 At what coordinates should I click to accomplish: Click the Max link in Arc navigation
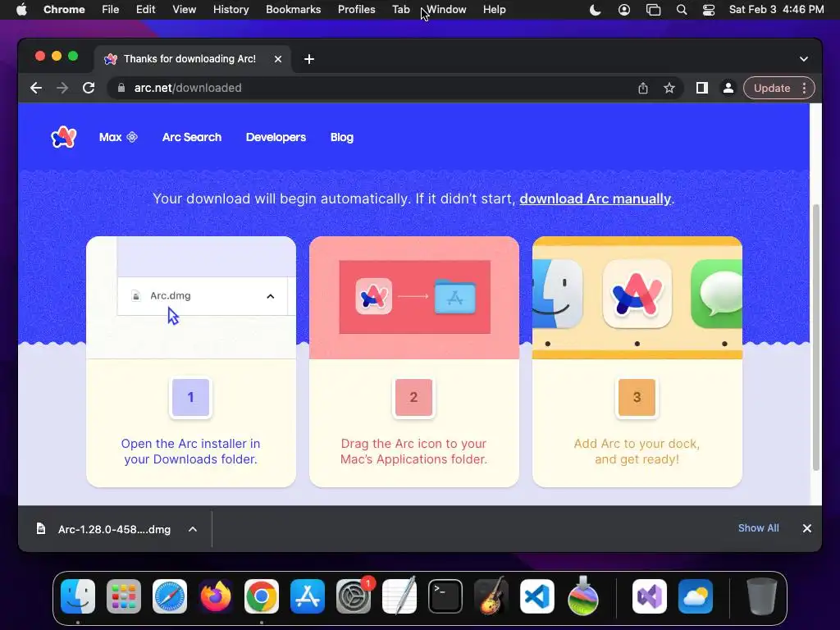118,137
